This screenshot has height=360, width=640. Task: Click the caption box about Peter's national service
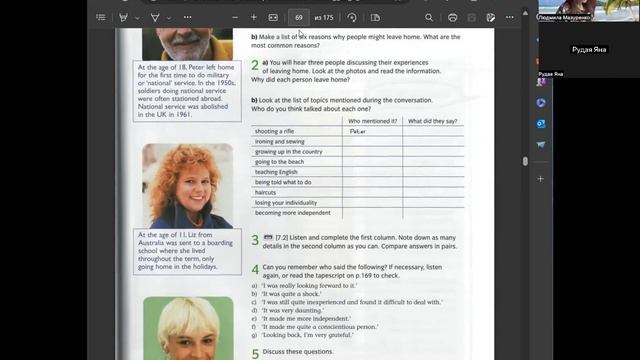click(187, 91)
